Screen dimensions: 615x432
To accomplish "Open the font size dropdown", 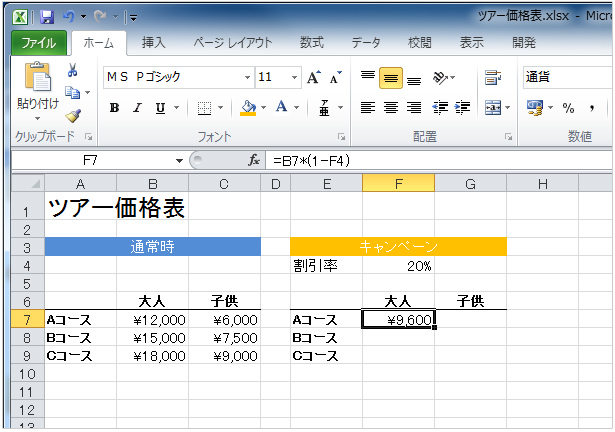I will [292, 77].
